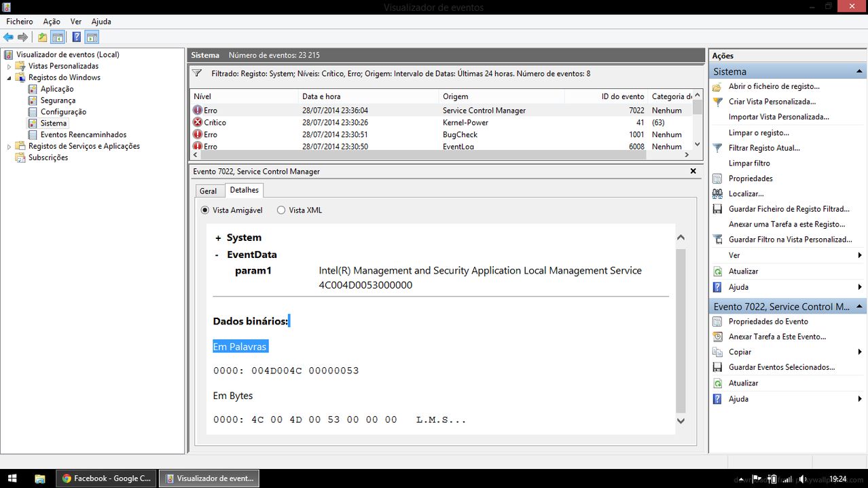This screenshot has height=488, width=868.
Task: Click the Guardar Eventos Selecionados disk icon
Action: click(717, 367)
